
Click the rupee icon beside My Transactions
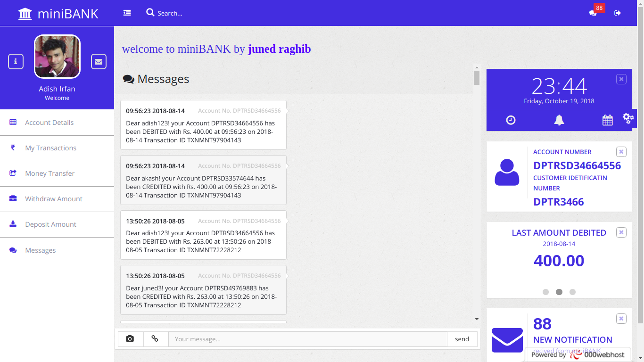coord(13,148)
